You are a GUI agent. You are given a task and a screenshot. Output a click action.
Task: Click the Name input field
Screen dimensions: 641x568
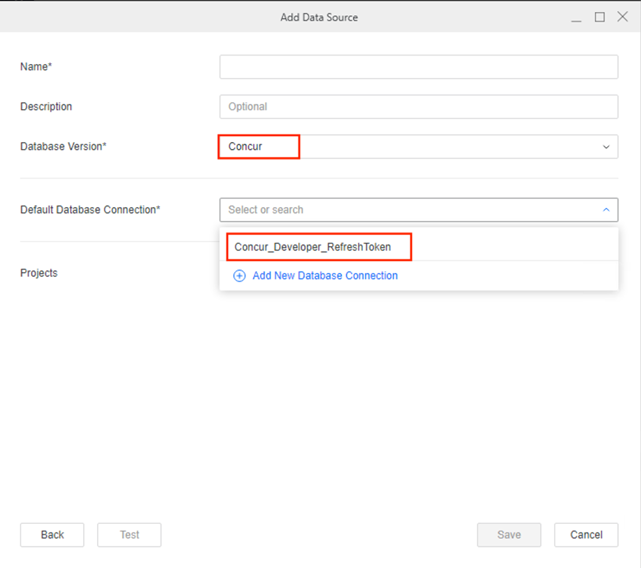click(x=419, y=67)
